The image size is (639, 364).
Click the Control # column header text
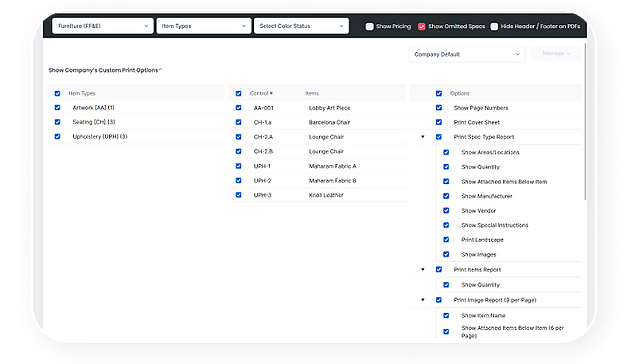tap(261, 93)
